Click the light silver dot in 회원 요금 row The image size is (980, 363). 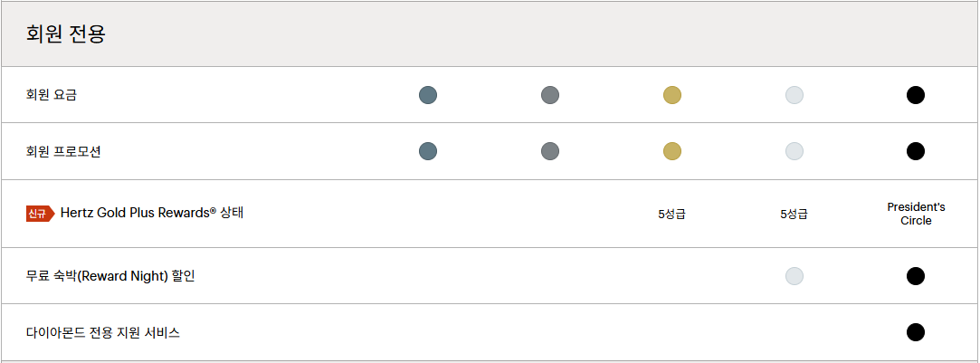point(794,95)
